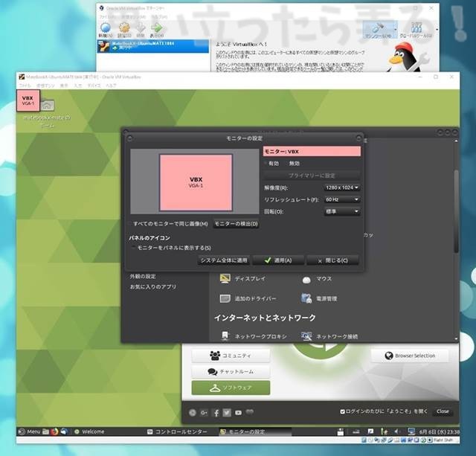Open the Menu button on Ubuntu MATE panel
The image size is (476, 456).
pos(30,431)
